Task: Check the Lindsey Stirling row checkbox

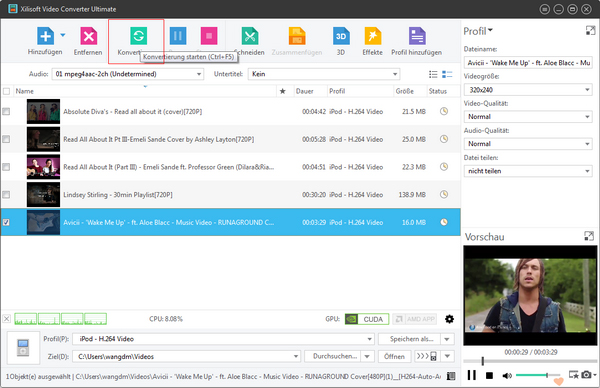Action: coord(6,195)
